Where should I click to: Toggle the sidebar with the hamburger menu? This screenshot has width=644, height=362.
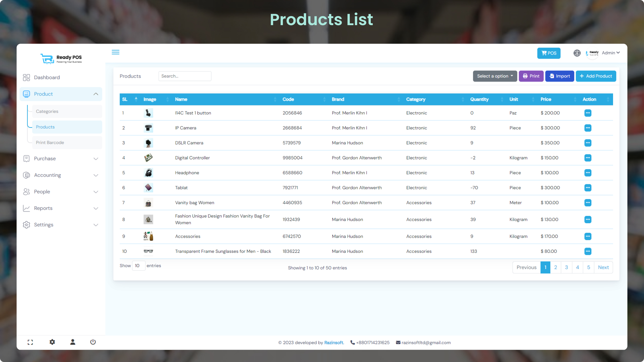pyautogui.click(x=115, y=52)
